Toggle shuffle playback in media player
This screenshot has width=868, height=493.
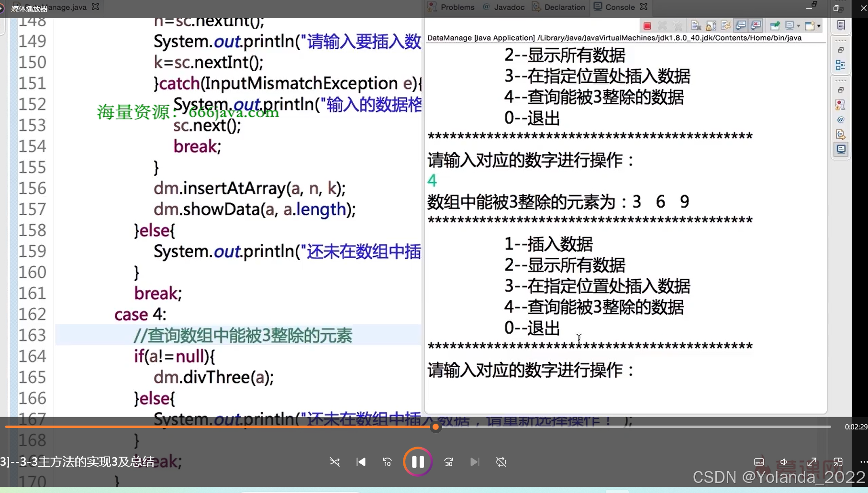tap(334, 462)
